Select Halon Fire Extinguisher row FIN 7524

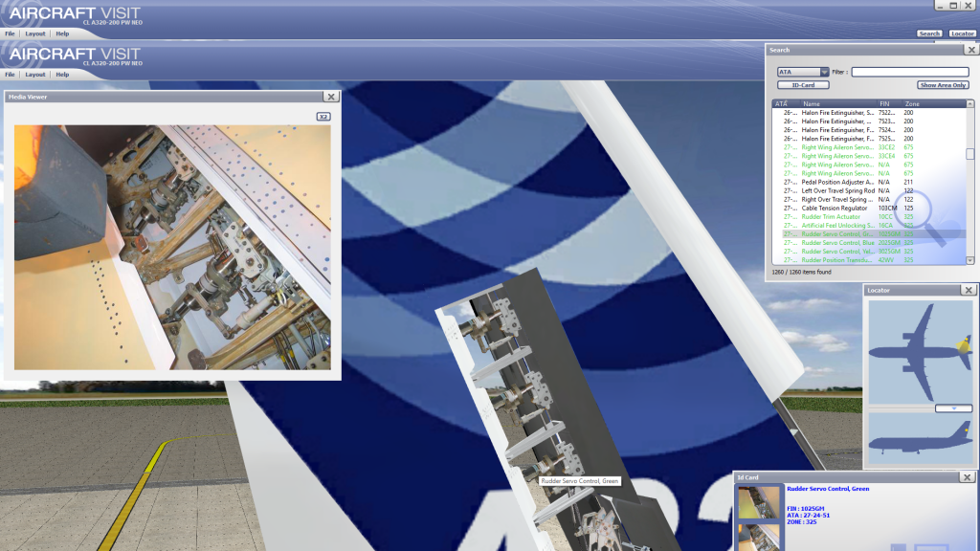(870, 130)
